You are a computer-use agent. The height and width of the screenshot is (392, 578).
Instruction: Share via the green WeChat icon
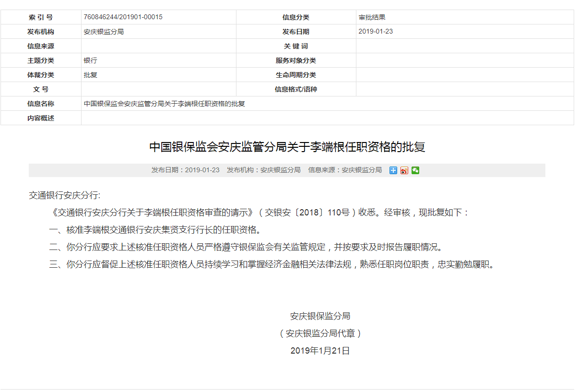(x=415, y=170)
